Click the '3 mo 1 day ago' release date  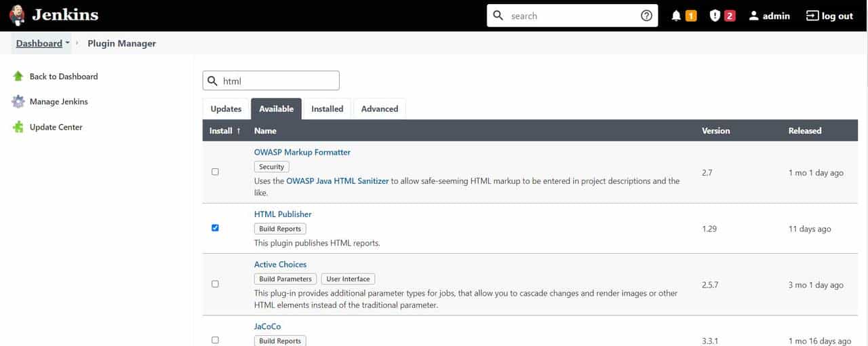point(816,285)
